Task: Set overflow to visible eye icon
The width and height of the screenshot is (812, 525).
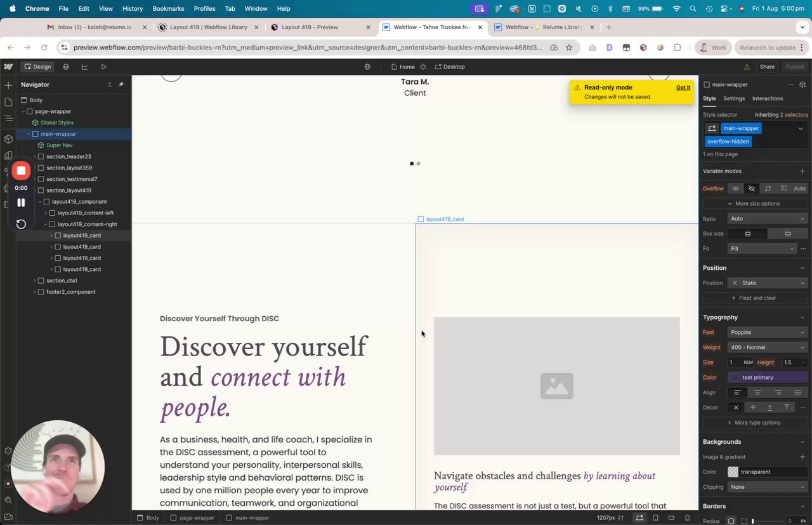Action: (x=735, y=189)
